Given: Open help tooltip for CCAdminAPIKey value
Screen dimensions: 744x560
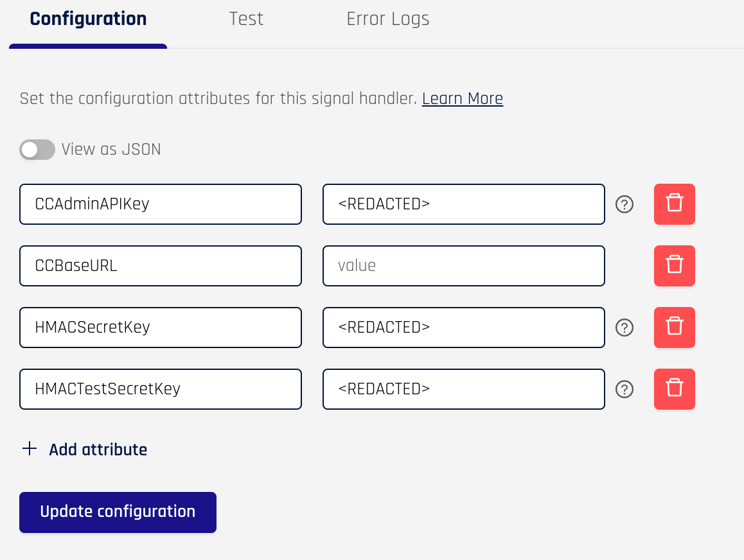Looking at the screenshot, I should pyautogui.click(x=624, y=204).
